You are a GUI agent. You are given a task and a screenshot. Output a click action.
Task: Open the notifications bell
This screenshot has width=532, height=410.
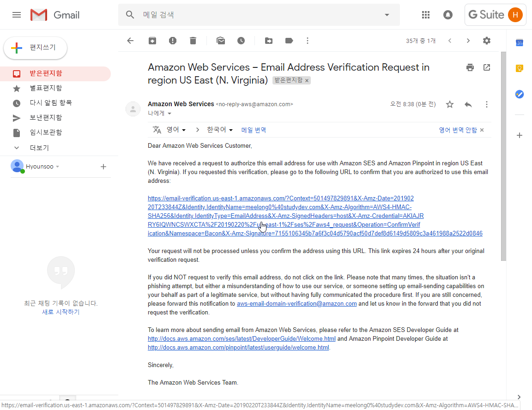coord(448,15)
